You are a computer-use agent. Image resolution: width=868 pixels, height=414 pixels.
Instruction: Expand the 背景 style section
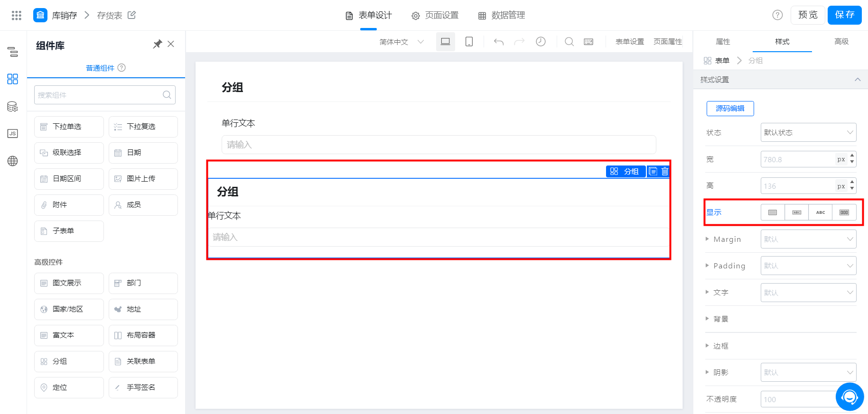[x=720, y=319]
